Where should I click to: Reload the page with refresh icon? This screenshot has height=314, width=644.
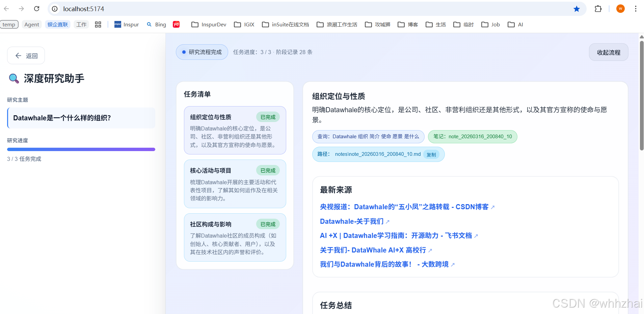pos(37,9)
